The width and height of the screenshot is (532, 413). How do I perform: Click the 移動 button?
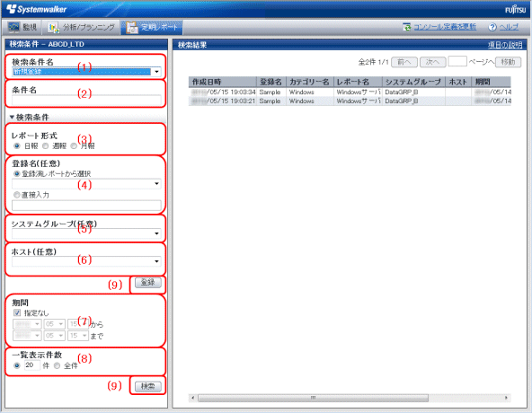(x=508, y=62)
